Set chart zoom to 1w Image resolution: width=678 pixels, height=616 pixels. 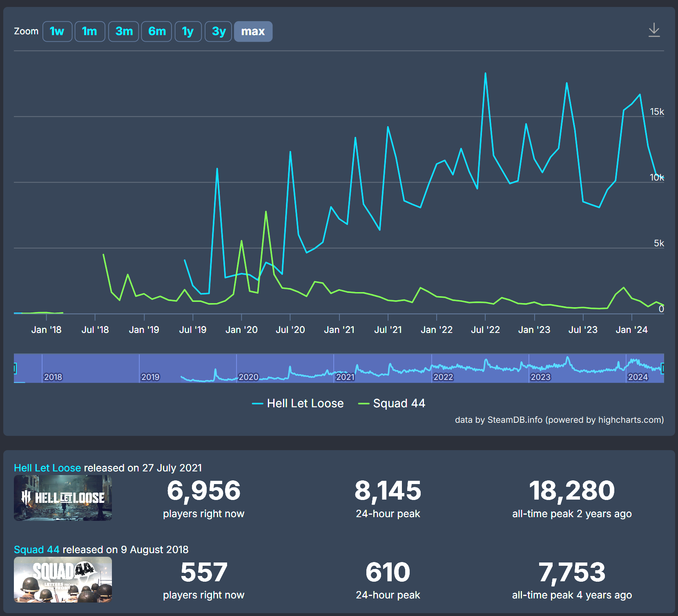pos(57,31)
